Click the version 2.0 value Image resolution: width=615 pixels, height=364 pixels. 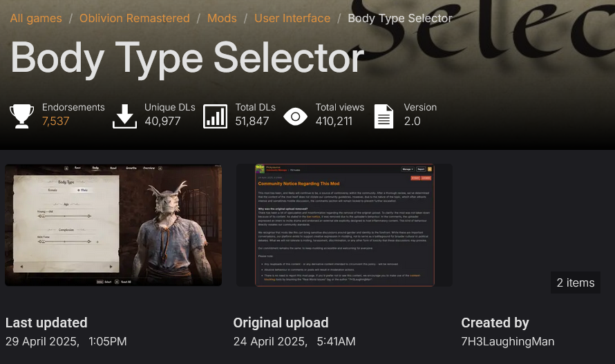413,121
